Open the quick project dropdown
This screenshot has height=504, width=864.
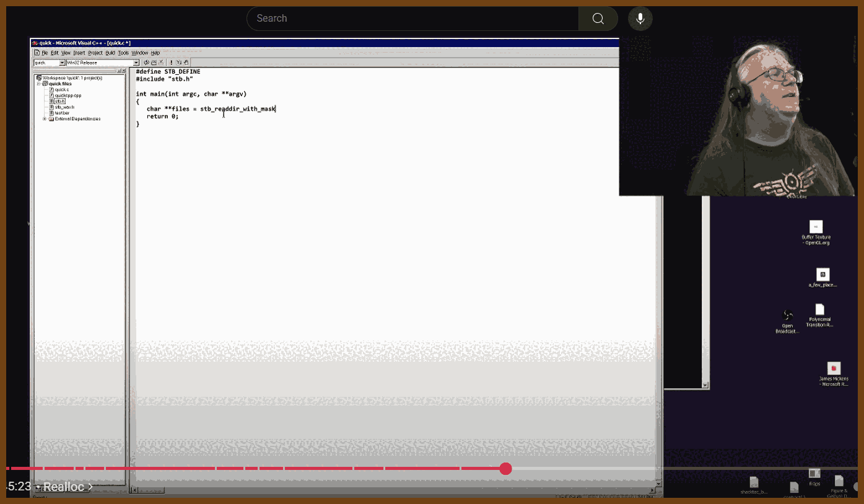(62, 63)
